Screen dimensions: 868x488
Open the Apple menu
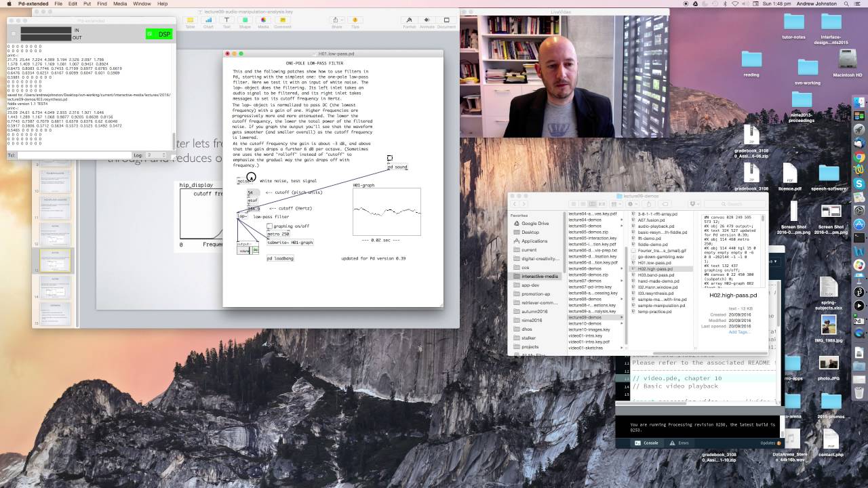tap(8, 3)
